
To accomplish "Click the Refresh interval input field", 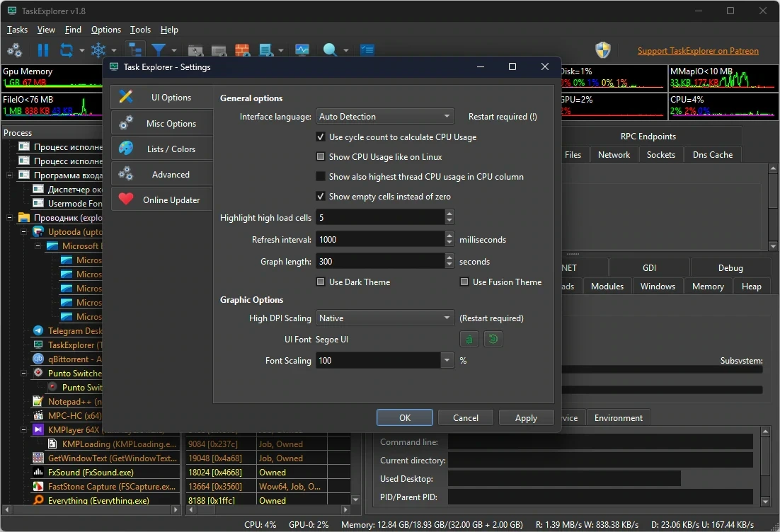I will [x=381, y=240].
